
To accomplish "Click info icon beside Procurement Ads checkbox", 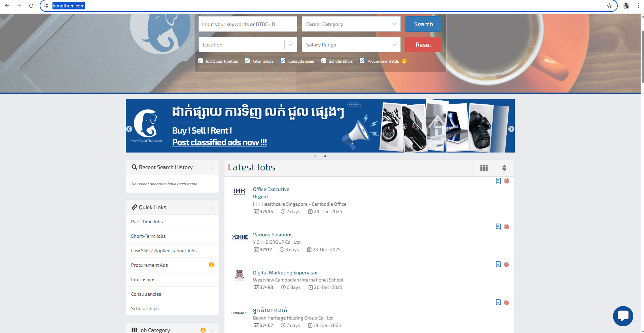I will point(404,61).
